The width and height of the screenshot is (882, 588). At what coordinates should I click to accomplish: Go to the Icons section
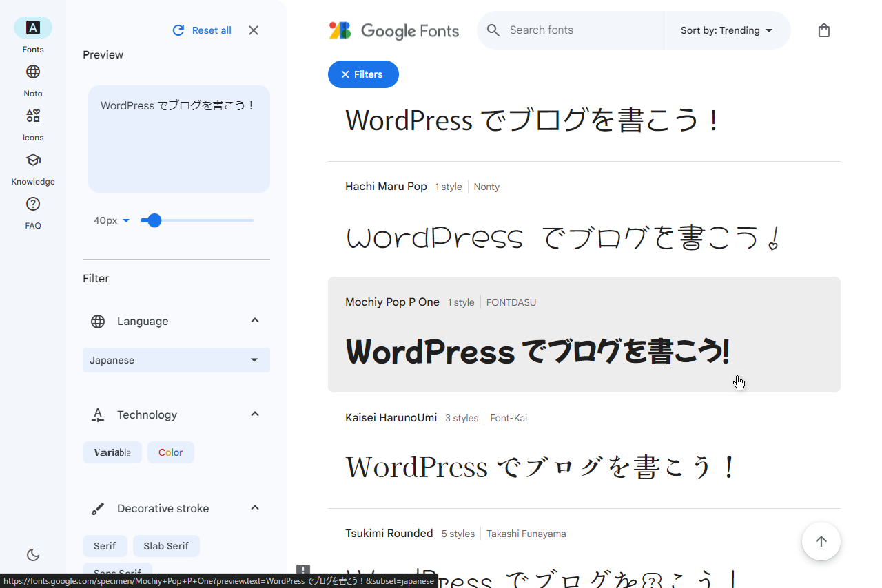(33, 123)
